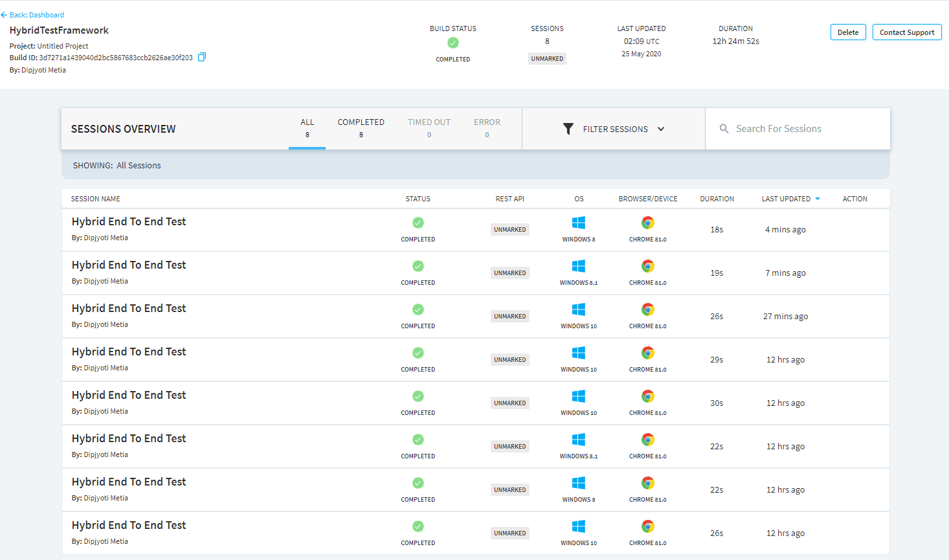Viewport: 949px width, 560px height.
Task: Sort sessions using the Last Updated arrow
Action: click(x=817, y=199)
